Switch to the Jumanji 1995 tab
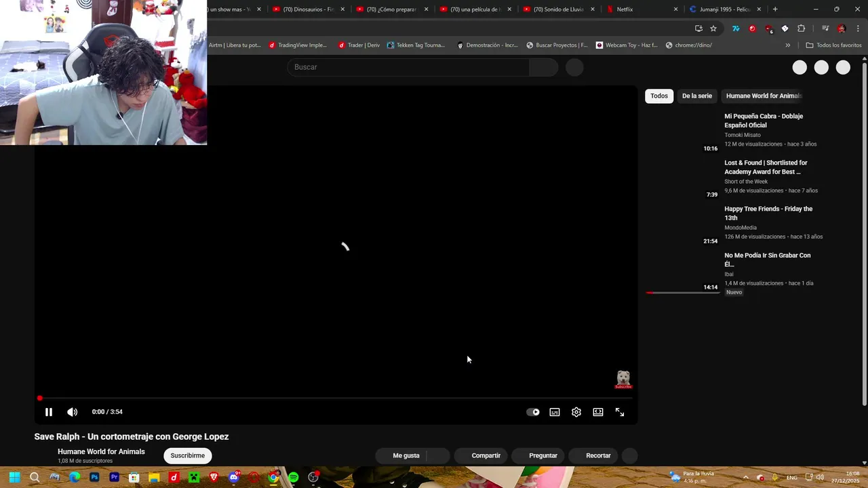This screenshot has height=488, width=868. tap(726, 9)
